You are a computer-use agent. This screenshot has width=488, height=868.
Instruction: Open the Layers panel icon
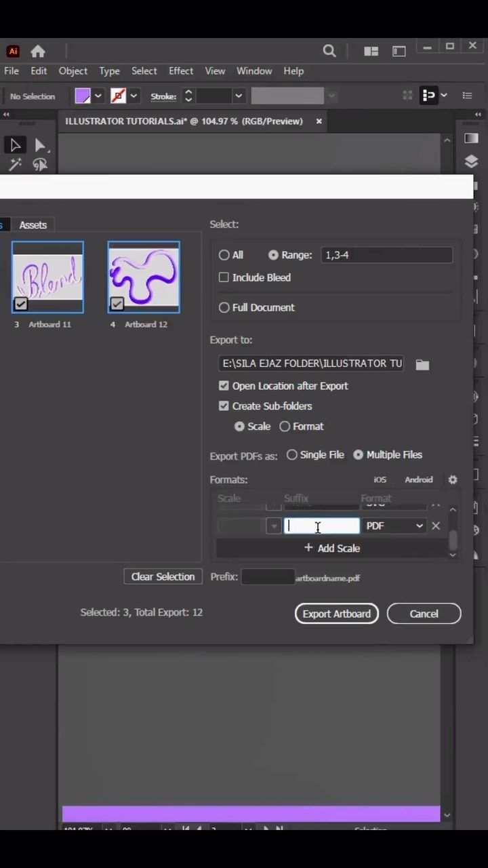[471, 161]
